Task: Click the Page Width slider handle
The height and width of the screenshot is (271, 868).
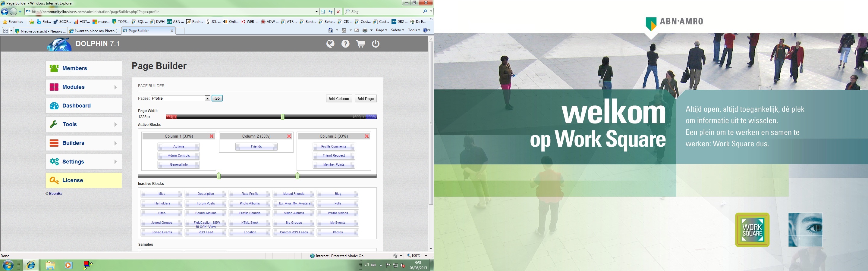Action: coord(283,117)
